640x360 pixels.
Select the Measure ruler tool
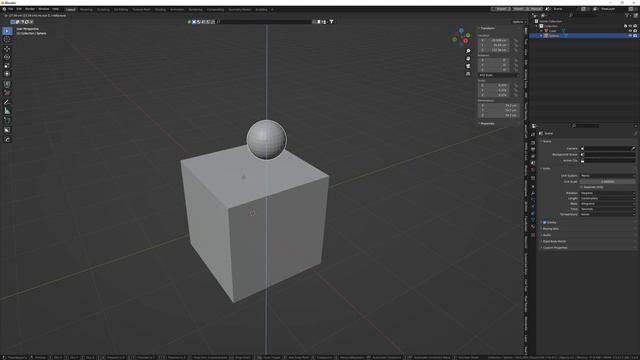7,111
